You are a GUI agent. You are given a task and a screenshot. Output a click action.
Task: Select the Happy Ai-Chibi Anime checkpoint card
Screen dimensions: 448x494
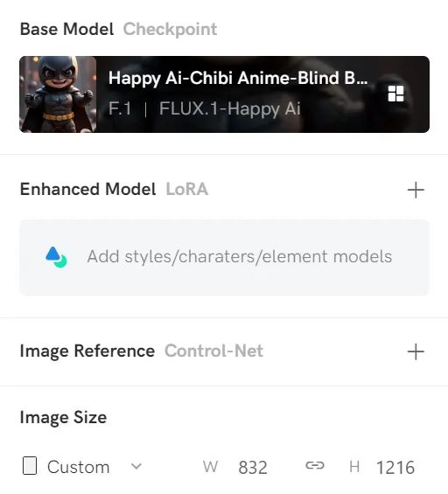(224, 94)
